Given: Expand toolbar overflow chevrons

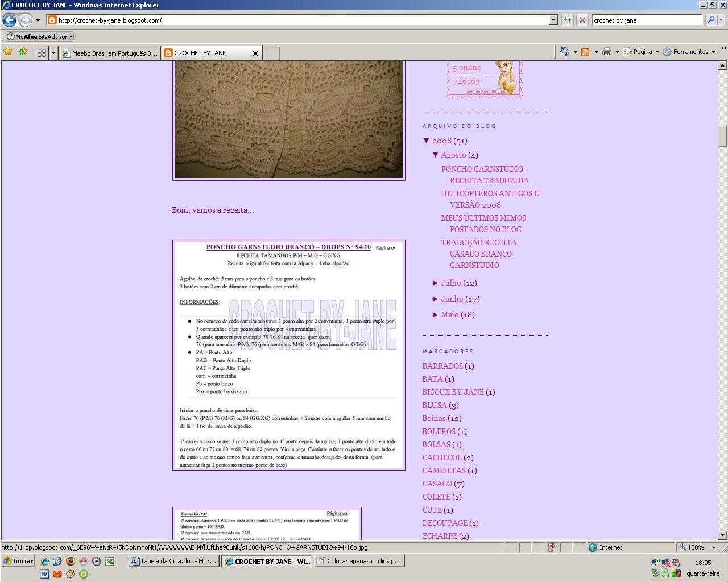Looking at the screenshot, I should pos(723,49).
